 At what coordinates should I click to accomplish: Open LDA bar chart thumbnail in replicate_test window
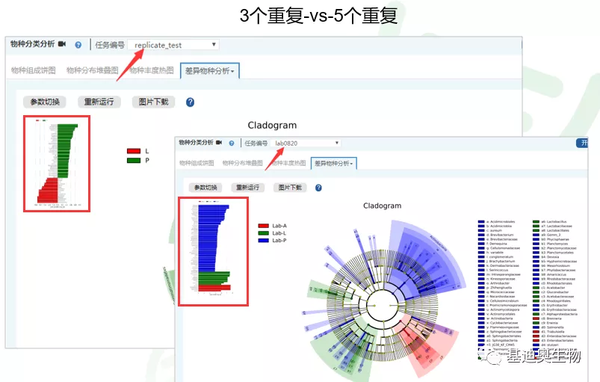pos(57,163)
